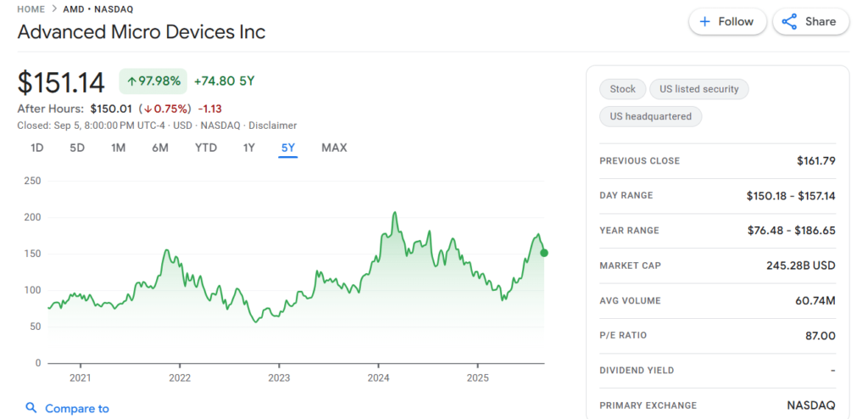Open the Disclaimer link
868x419 pixels.
pos(272,126)
